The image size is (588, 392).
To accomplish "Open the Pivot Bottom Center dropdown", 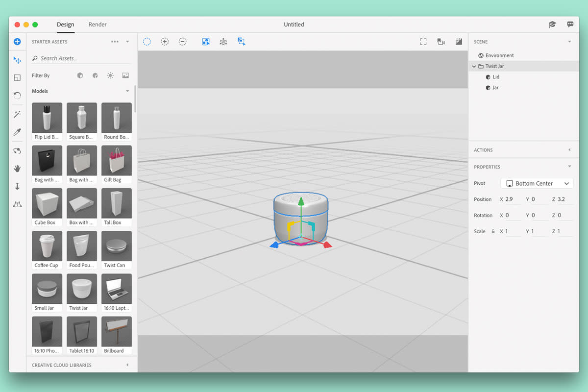I will (x=537, y=183).
